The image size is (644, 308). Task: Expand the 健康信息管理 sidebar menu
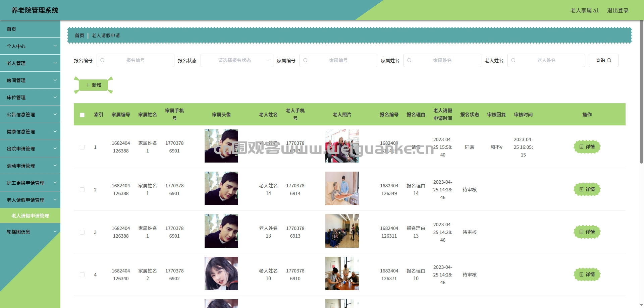coord(30,132)
